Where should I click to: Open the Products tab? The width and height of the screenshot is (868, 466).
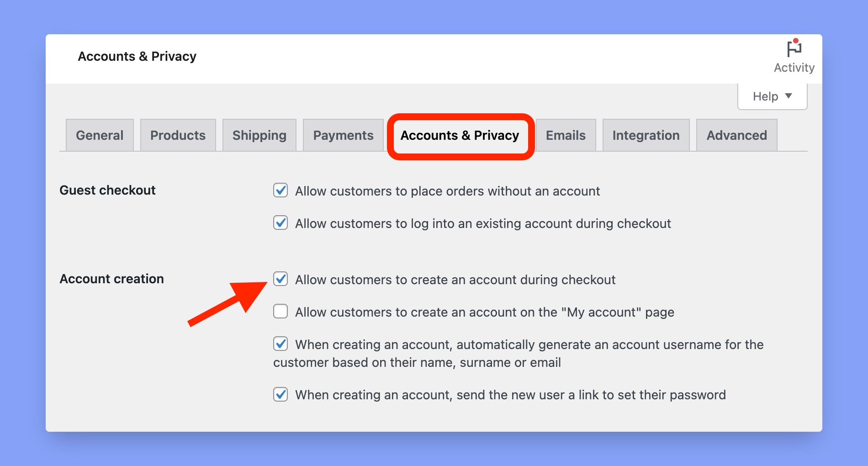coord(178,135)
